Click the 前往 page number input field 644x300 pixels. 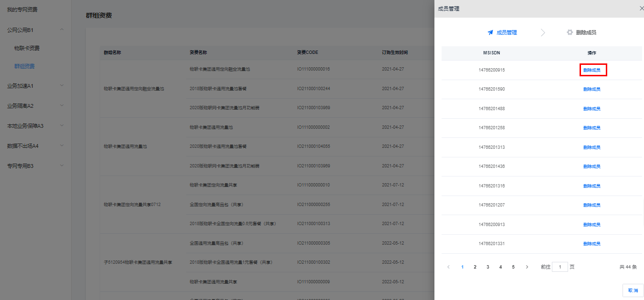coord(560,267)
